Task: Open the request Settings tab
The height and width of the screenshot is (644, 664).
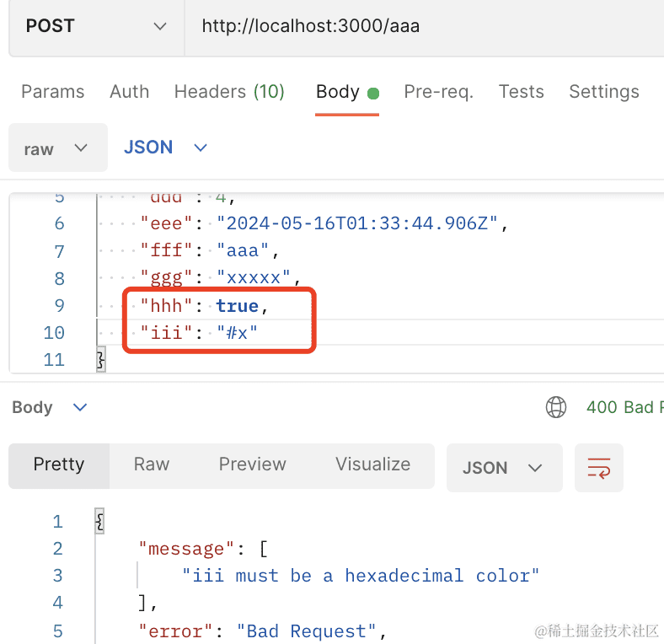Action: point(603,92)
